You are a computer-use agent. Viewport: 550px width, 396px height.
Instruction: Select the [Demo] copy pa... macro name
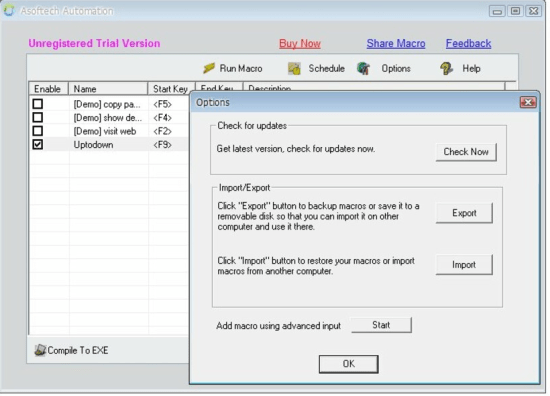pyautogui.click(x=107, y=104)
